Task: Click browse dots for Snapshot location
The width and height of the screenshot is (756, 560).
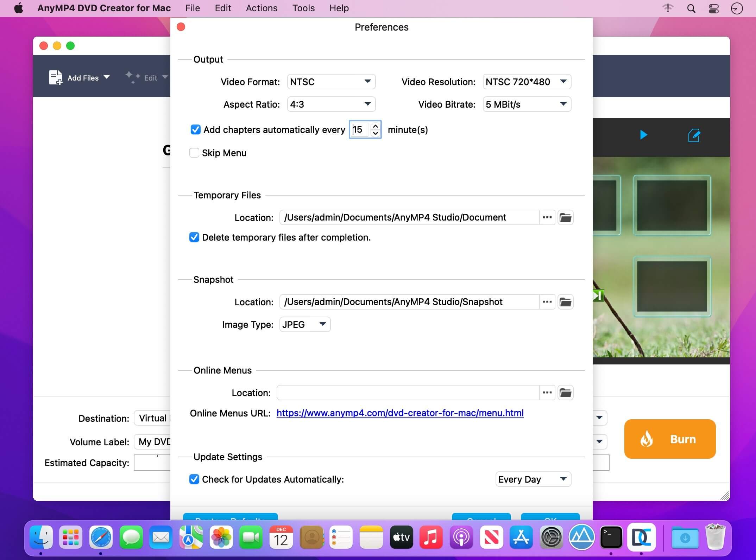Action: click(x=547, y=302)
